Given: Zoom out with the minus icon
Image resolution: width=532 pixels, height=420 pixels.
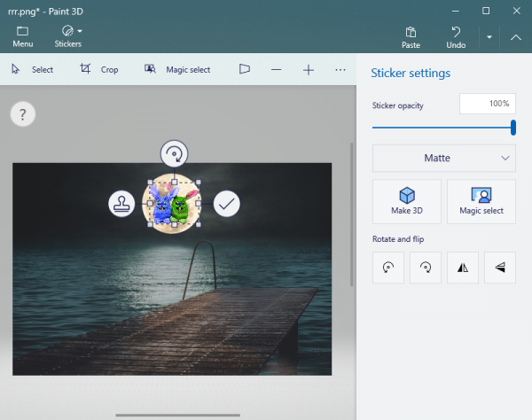Looking at the screenshot, I should click(276, 70).
